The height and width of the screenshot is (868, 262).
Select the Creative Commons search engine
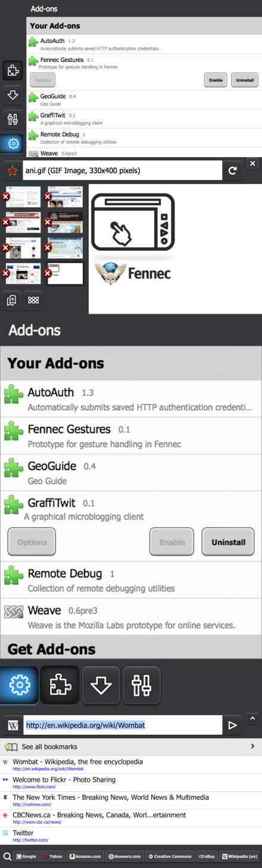point(170,857)
